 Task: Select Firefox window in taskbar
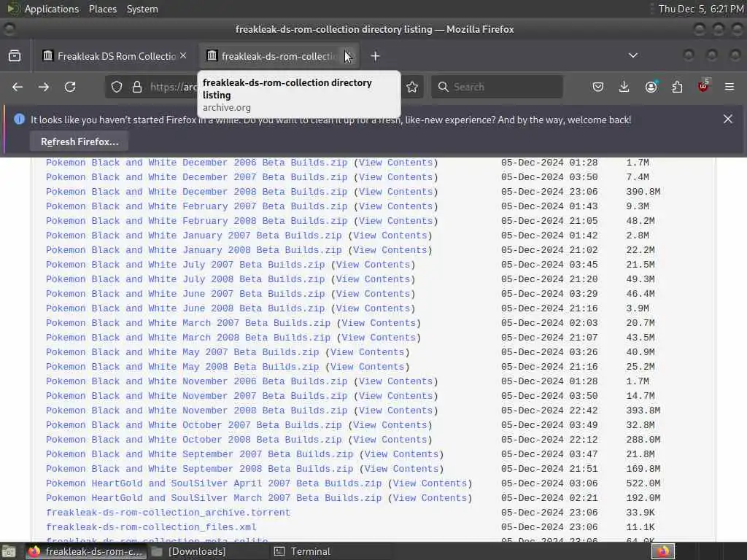coord(85,551)
